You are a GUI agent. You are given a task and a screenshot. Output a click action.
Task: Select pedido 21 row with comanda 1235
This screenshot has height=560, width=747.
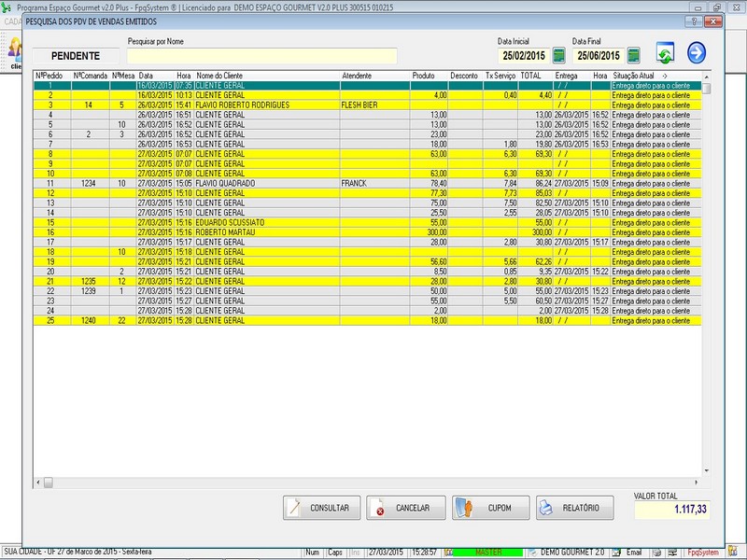pos(367,282)
